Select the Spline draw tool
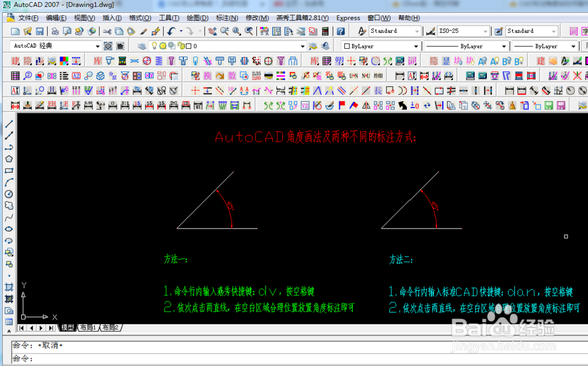 [x=9, y=217]
